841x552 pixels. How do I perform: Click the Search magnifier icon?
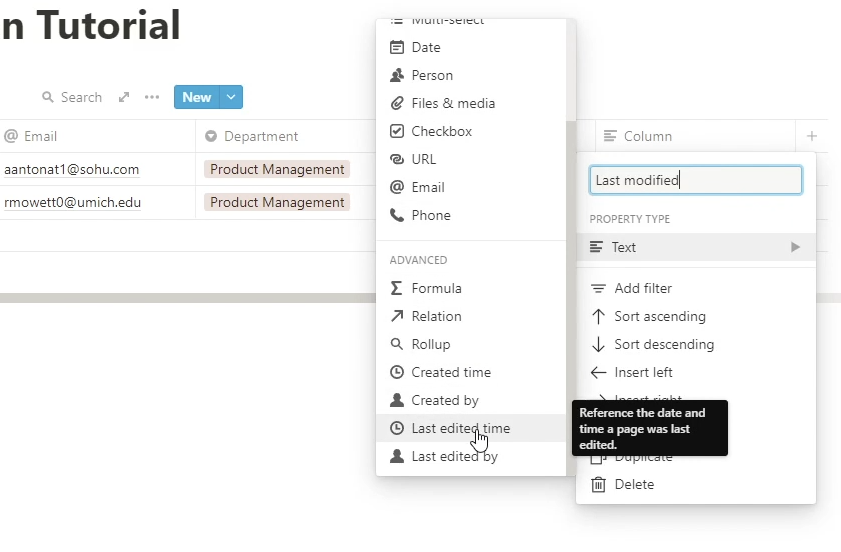coord(48,97)
